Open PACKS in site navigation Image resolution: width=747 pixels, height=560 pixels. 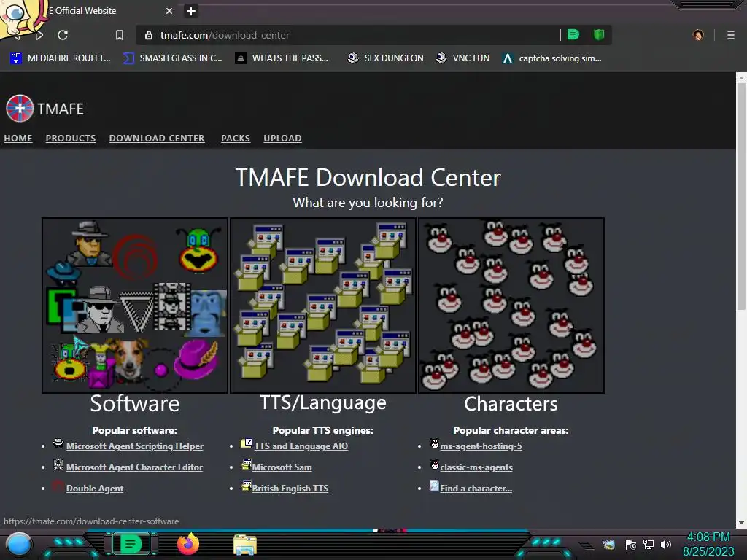coord(236,138)
